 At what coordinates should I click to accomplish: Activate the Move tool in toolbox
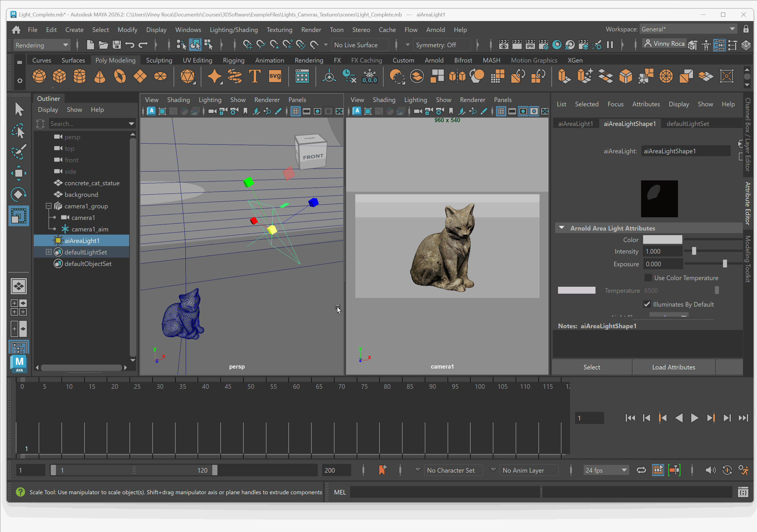pos(18,173)
